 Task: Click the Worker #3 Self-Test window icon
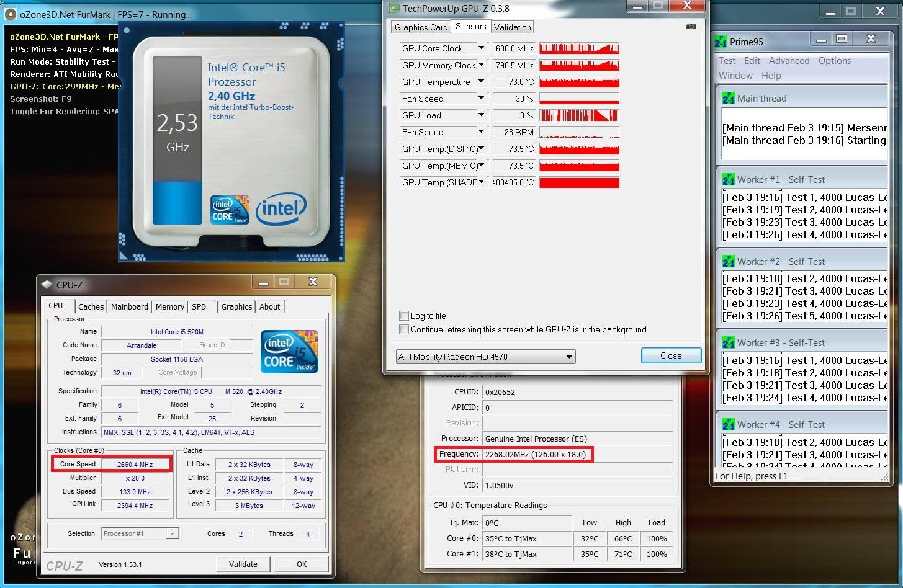click(728, 343)
